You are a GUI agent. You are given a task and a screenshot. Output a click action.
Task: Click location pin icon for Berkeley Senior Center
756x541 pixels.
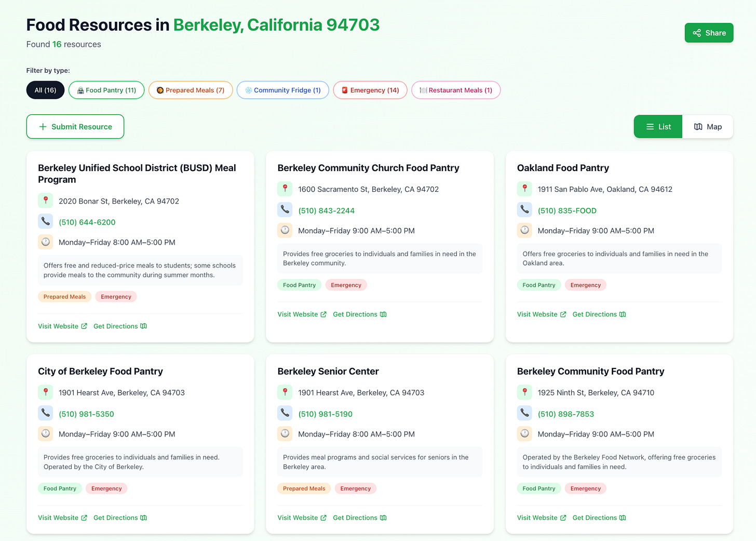click(285, 392)
